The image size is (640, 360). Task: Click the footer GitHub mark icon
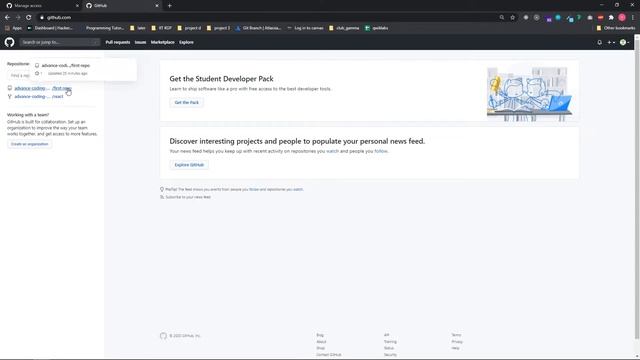[x=163, y=336]
